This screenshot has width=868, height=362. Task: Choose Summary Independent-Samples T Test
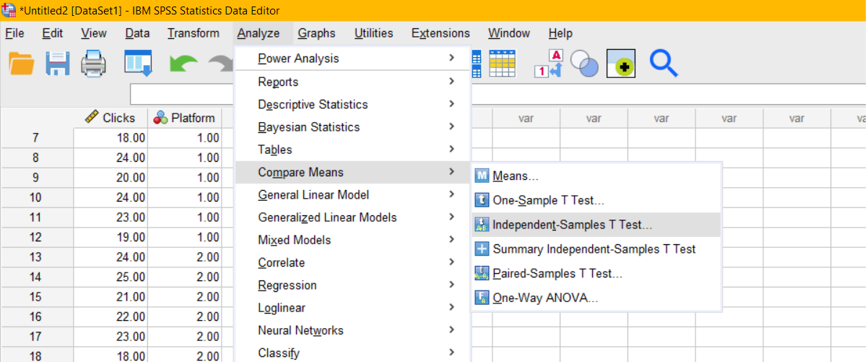coord(596,249)
